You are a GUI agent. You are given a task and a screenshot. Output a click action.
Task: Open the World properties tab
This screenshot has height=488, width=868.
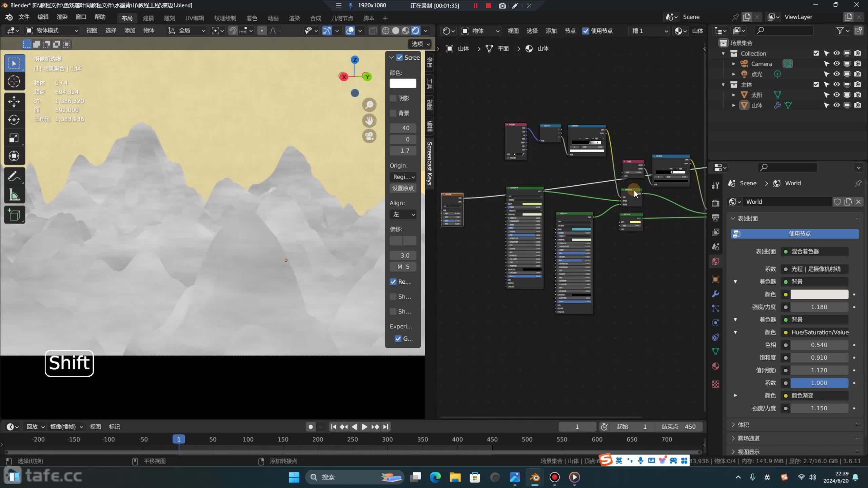715,261
